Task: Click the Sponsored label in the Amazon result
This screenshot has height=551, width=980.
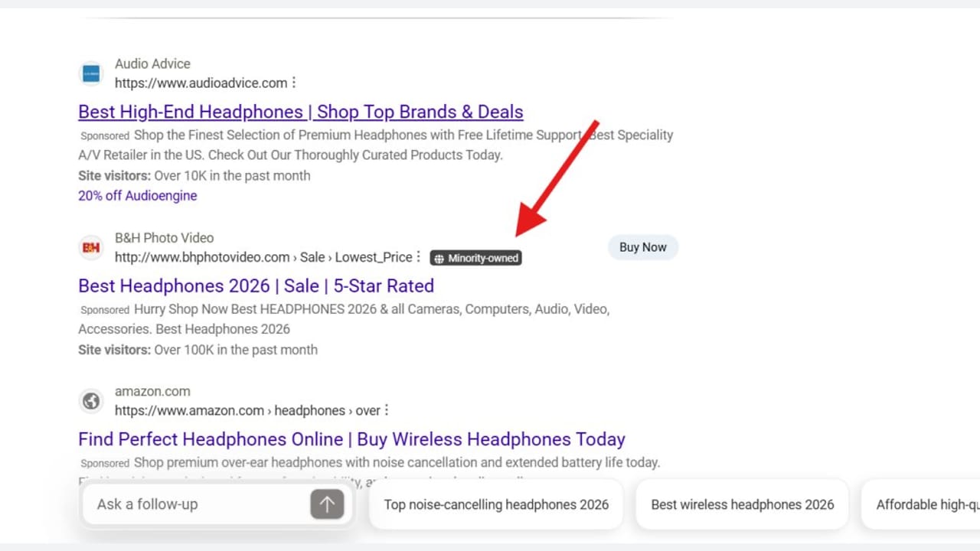Action: tap(105, 463)
